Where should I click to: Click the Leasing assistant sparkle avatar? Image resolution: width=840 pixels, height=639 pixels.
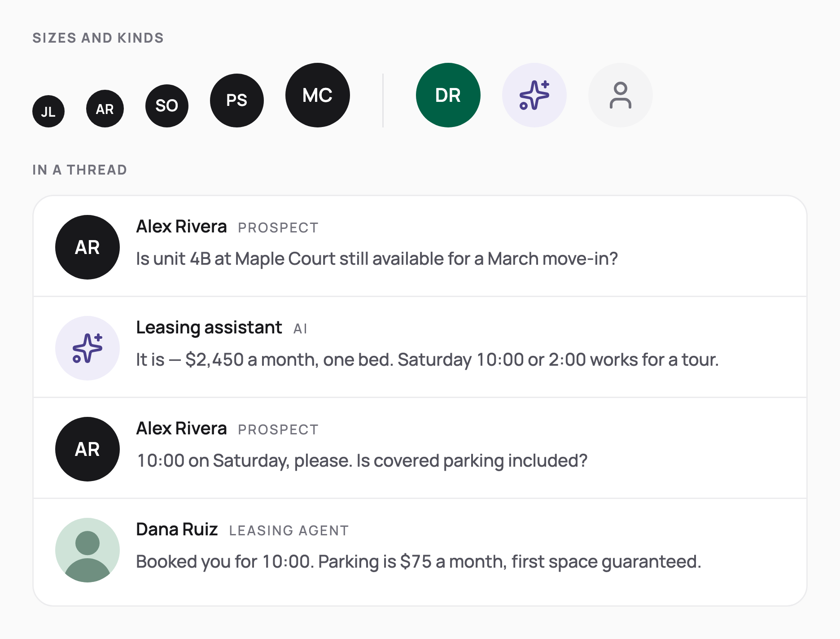[x=87, y=348]
